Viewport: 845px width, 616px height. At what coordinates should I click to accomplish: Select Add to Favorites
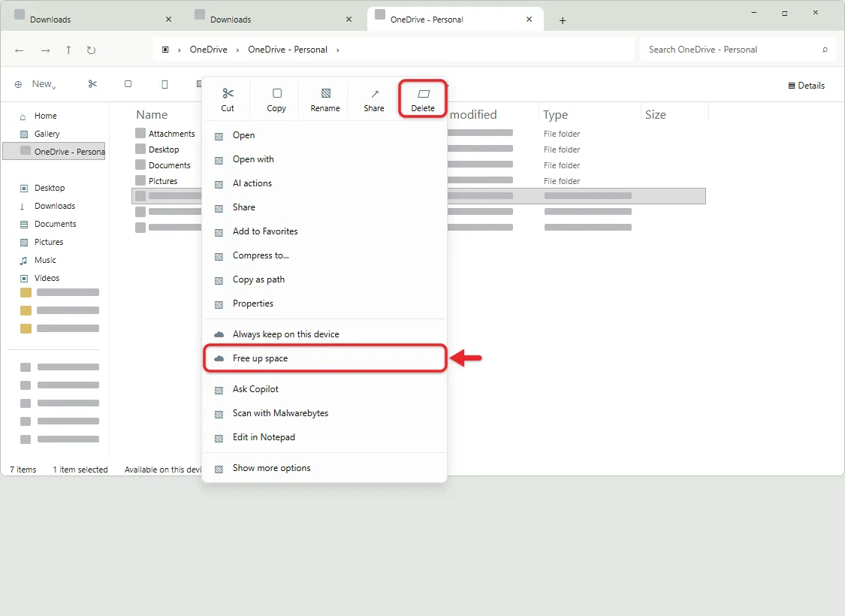click(x=325, y=231)
